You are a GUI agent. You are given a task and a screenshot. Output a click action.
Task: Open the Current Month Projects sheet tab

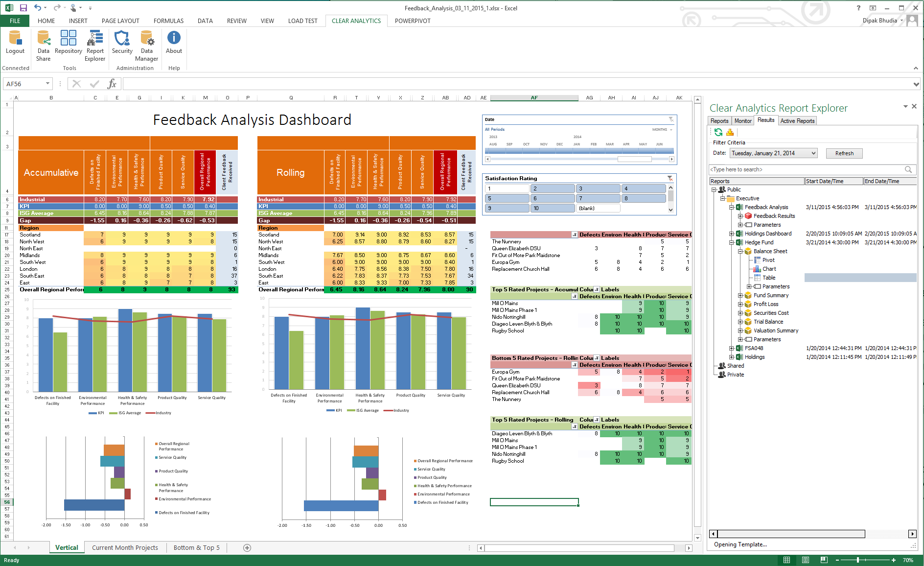pos(125,547)
